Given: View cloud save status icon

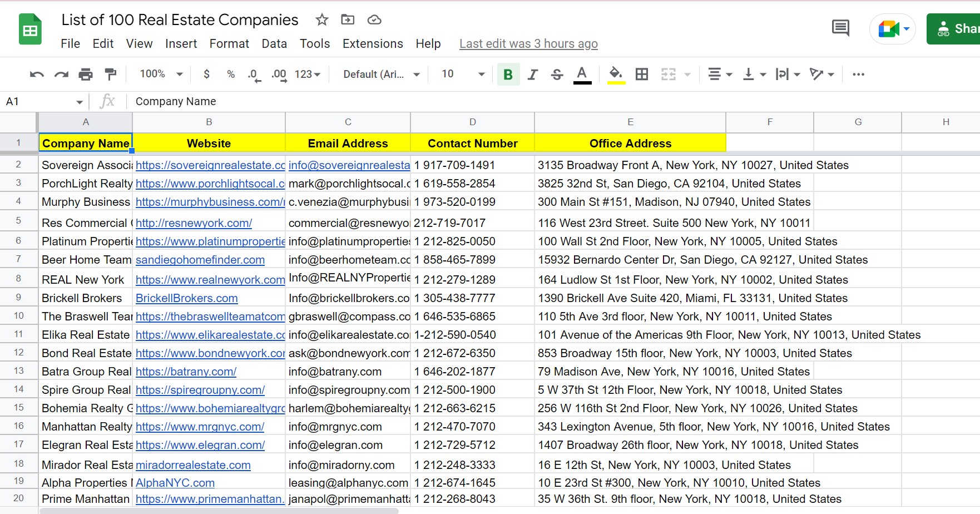Looking at the screenshot, I should tap(374, 20).
